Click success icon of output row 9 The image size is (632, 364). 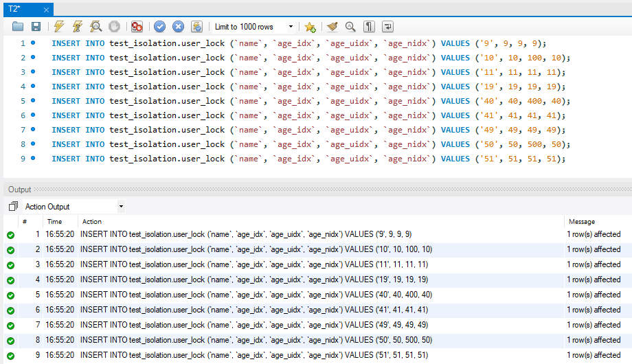pos(11,356)
